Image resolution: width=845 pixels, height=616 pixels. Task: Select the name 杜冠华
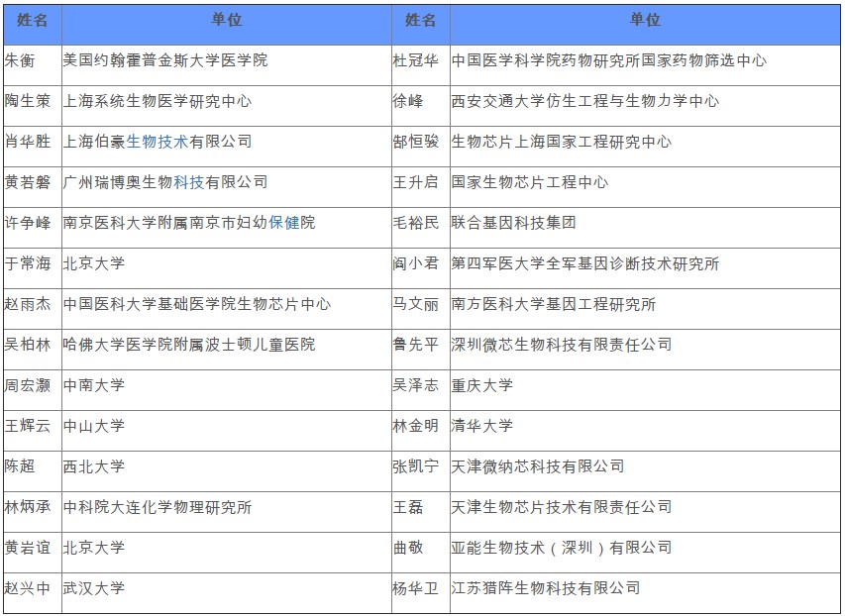click(415, 60)
